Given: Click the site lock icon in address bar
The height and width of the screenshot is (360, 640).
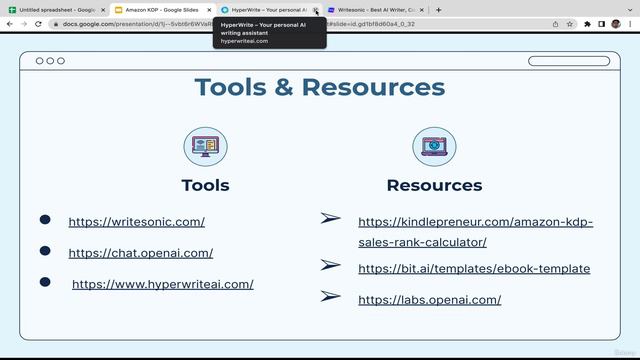Looking at the screenshot, I should coord(56,24).
